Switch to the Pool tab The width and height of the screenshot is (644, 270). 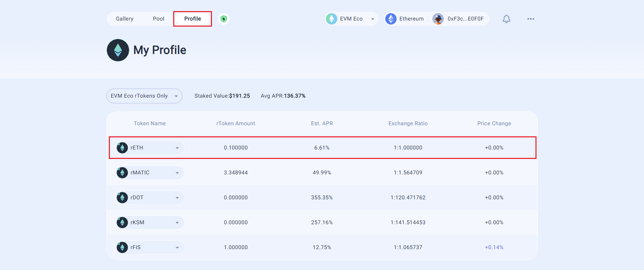(159, 19)
